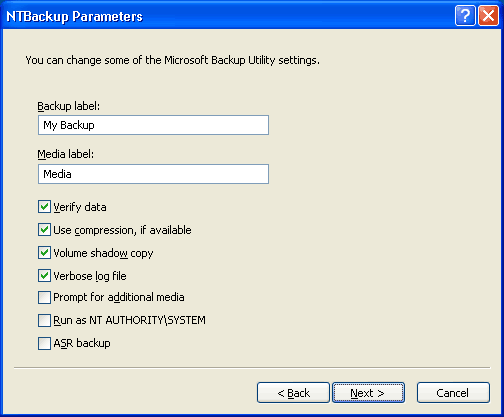The image size is (504, 417).
Task: Open the question mark help button
Action: coord(465,15)
